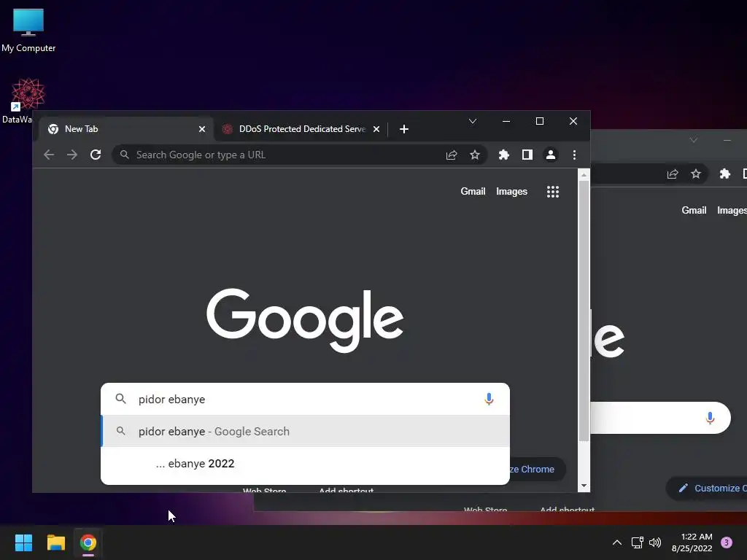
Task: Click the microphone icon in the back window search box
Action: pyautogui.click(x=710, y=418)
